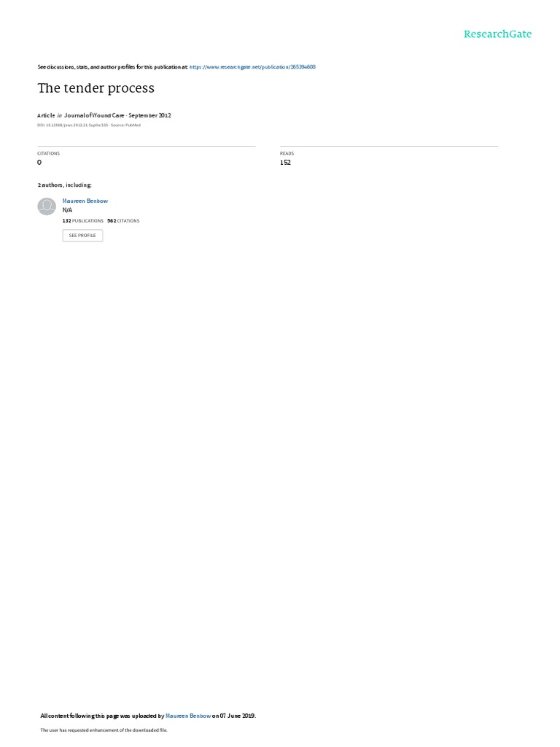Viewport: 560px width, 747px height.
Task: Click the N/A affiliation text
Action: click(67, 210)
